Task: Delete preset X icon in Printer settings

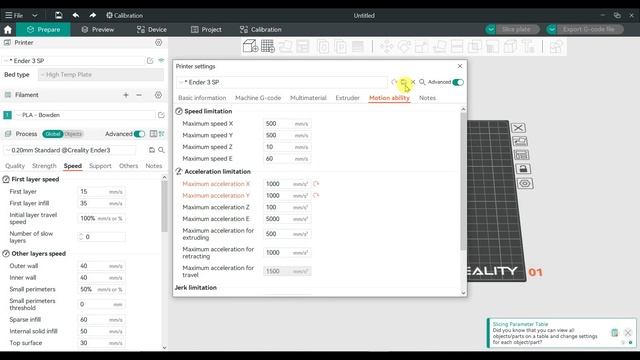Action: (413, 82)
